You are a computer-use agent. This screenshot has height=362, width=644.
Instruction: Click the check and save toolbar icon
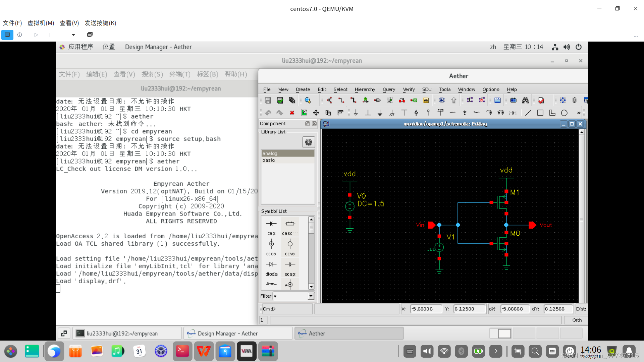pyautogui.click(x=280, y=100)
